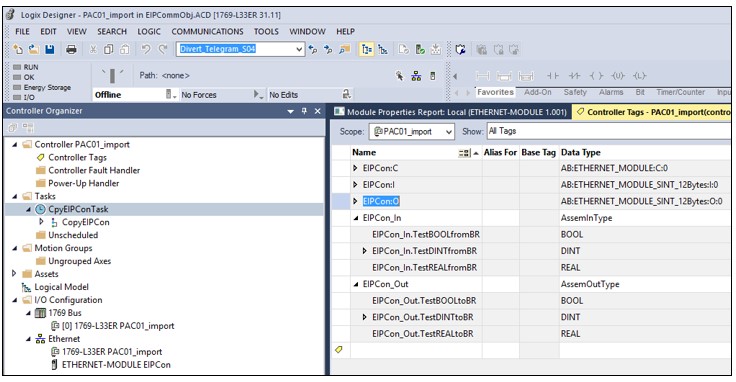Insert Examine On (XIC) contact instruction

[553, 76]
